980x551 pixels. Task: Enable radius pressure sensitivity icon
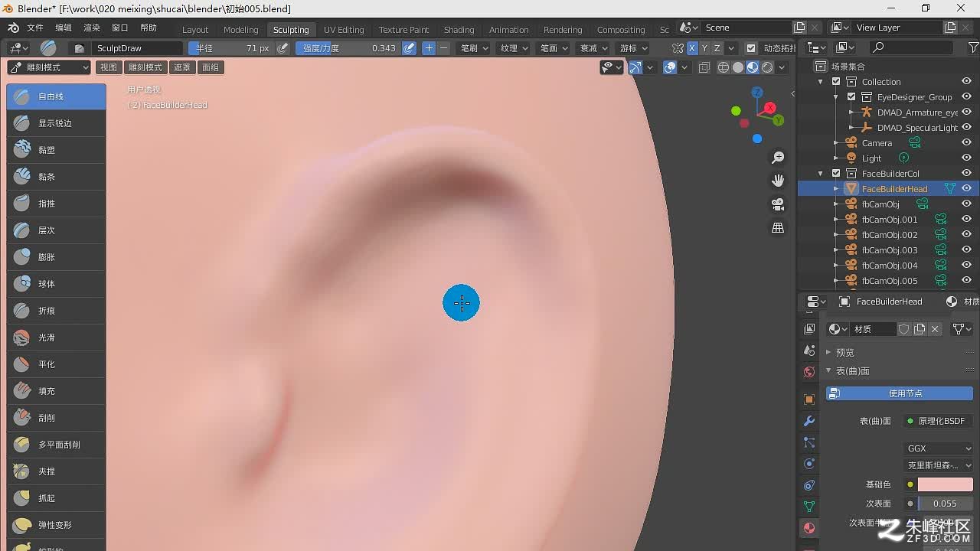click(x=283, y=48)
